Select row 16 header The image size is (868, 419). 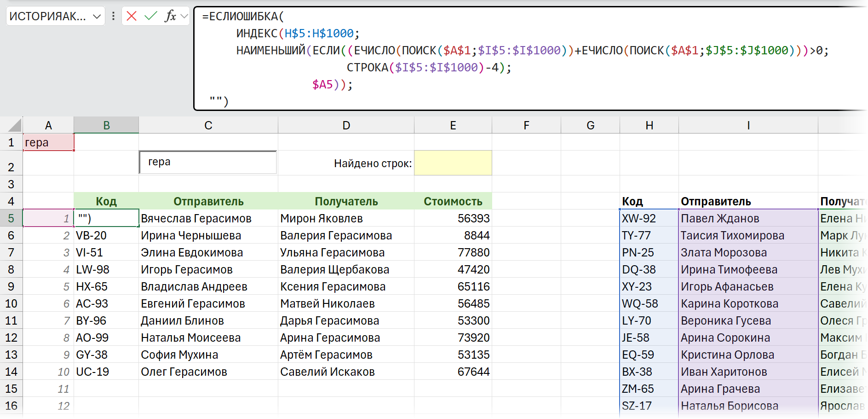click(11, 406)
